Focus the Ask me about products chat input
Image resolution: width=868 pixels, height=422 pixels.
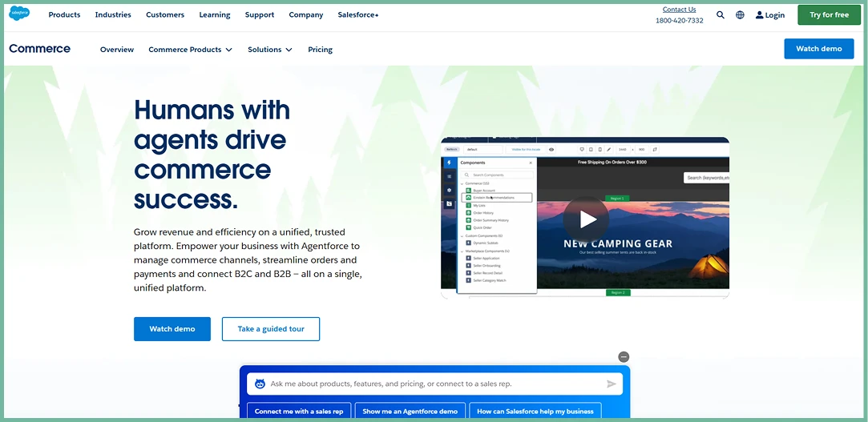[434, 384]
